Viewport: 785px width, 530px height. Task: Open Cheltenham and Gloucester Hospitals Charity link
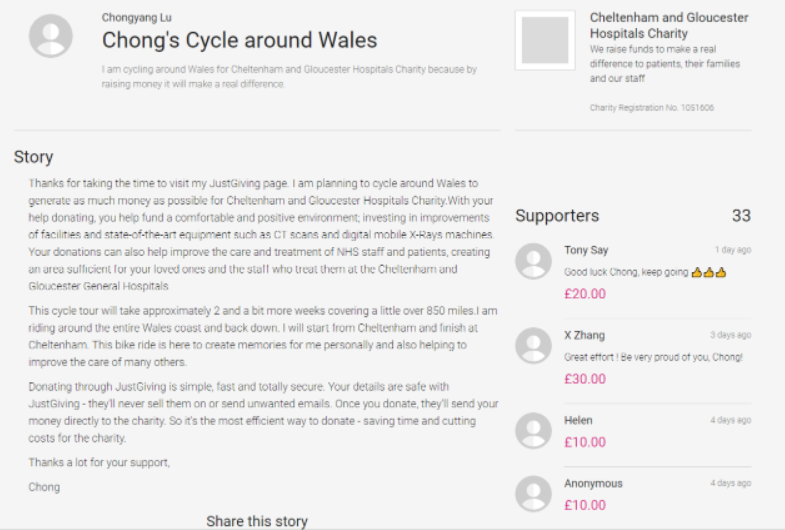tap(668, 26)
